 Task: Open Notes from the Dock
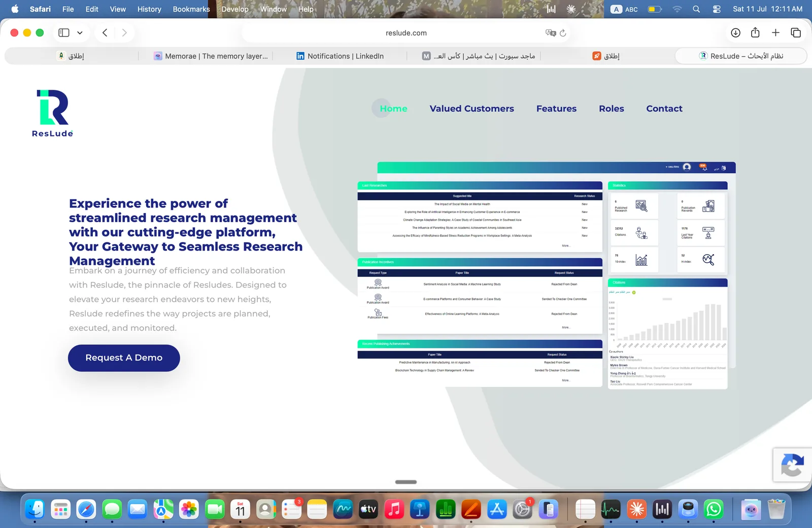point(317,509)
